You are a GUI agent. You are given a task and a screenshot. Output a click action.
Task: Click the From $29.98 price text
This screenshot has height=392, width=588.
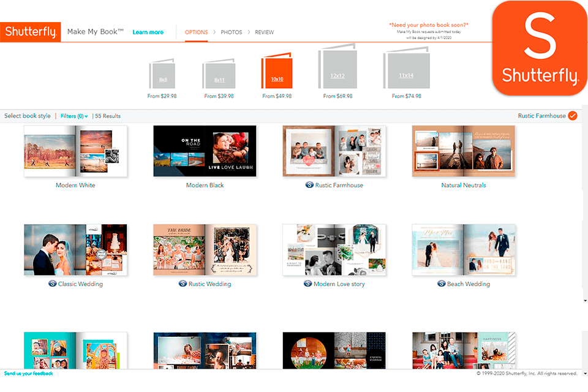[x=162, y=96]
